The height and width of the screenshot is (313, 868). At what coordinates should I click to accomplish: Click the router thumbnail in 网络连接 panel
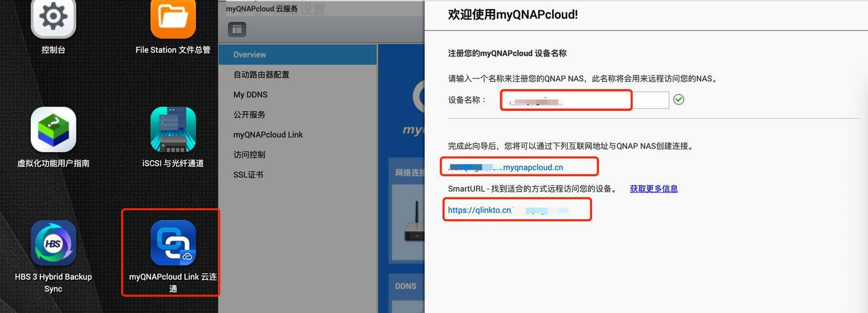coord(411,223)
